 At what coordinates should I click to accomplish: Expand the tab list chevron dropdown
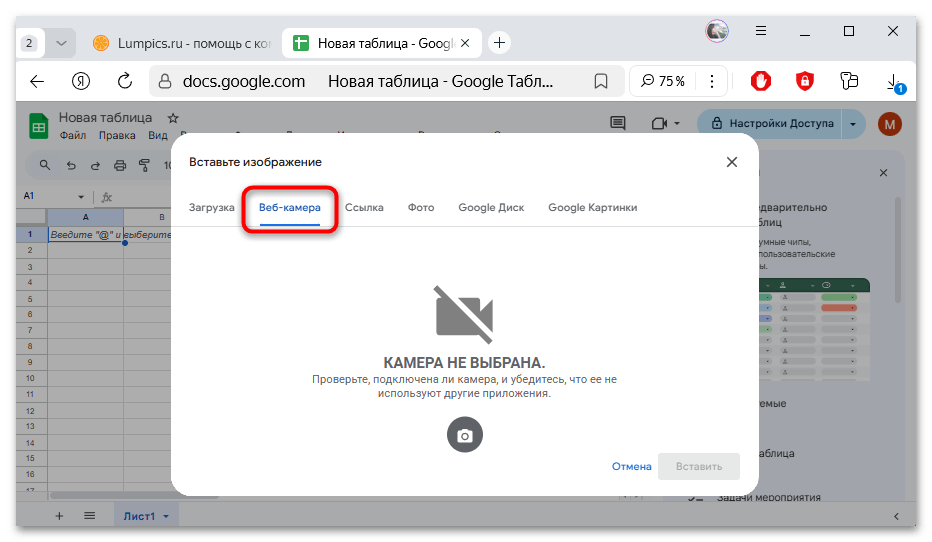tap(62, 43)
